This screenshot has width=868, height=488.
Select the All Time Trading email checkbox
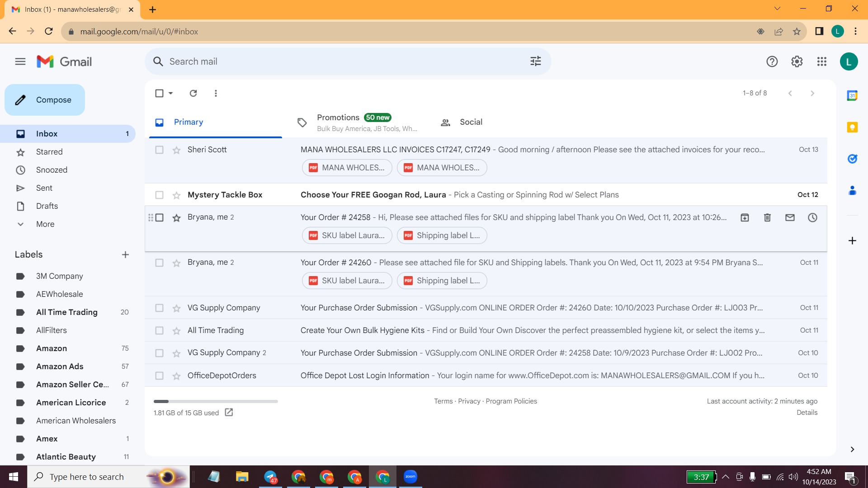(159, 330)
